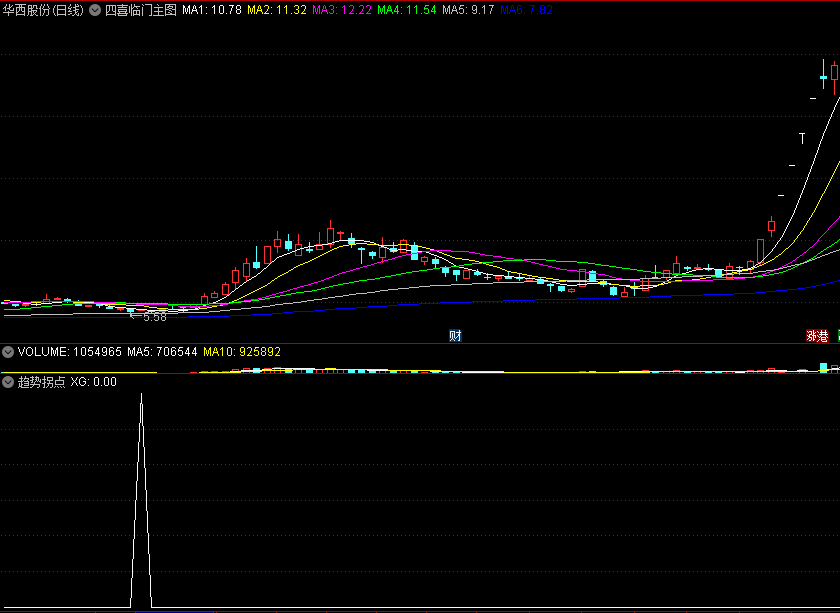Click the MA5: 9.17 legend value in the top legend
This screenshot has height=613, width=840.
point(468,10)
